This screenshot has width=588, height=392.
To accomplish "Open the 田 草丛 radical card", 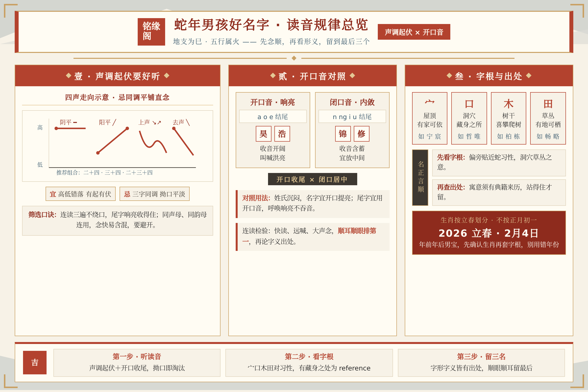I will pos(548,118).
